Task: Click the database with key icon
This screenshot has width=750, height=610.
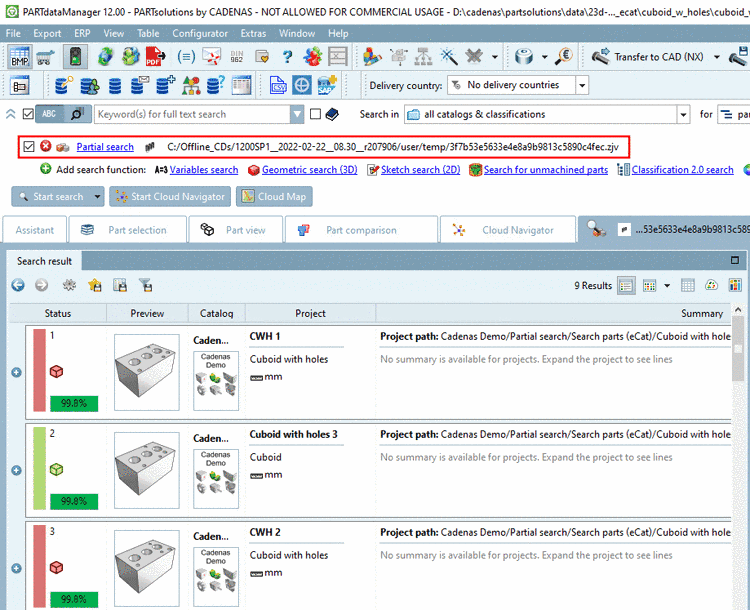Action: 64,85
